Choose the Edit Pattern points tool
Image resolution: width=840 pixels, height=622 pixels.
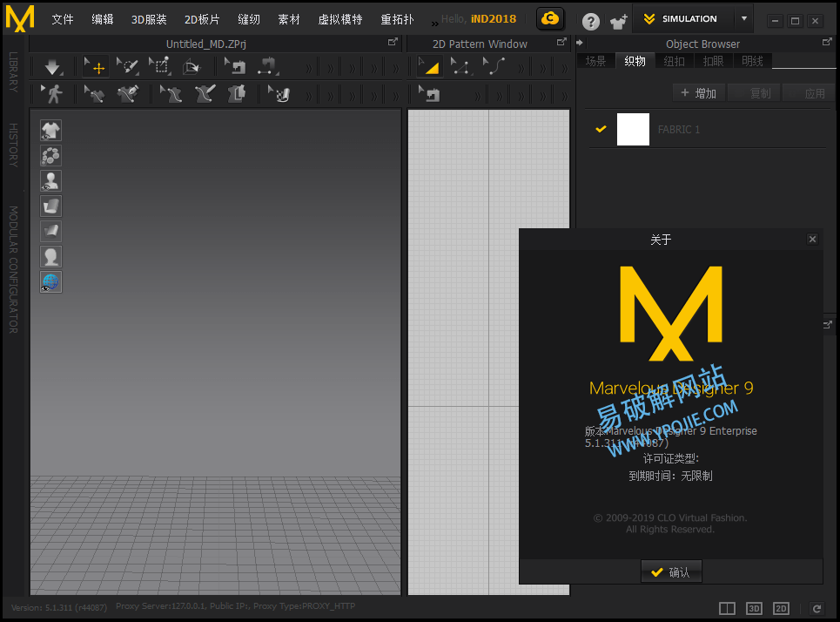[x=460, y=67]
